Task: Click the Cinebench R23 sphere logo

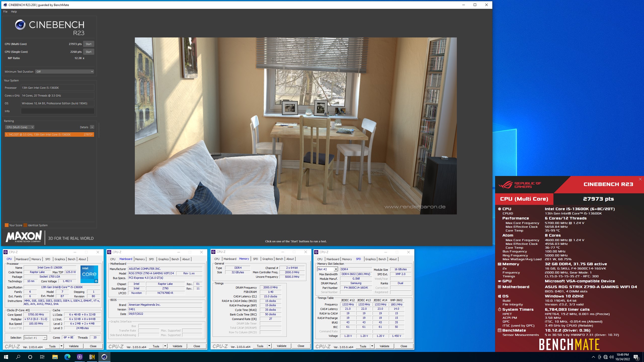Action: tap(20, 25)
